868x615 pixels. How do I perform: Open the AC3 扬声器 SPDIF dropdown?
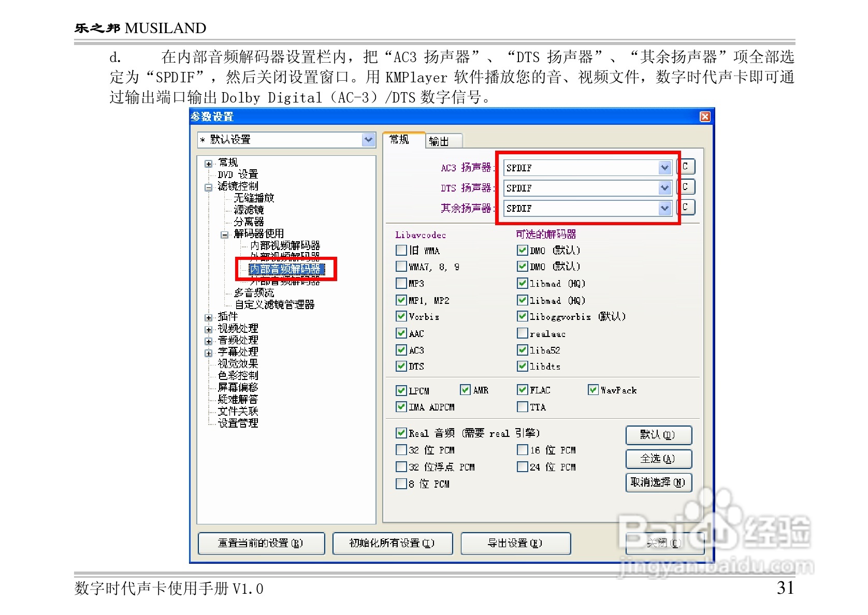pyautogui.click(x=665, y=167)
